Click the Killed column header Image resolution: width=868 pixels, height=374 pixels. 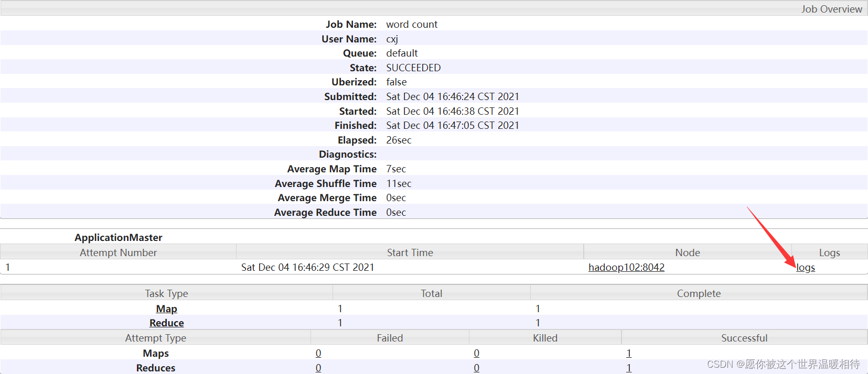tap(545, 338)
